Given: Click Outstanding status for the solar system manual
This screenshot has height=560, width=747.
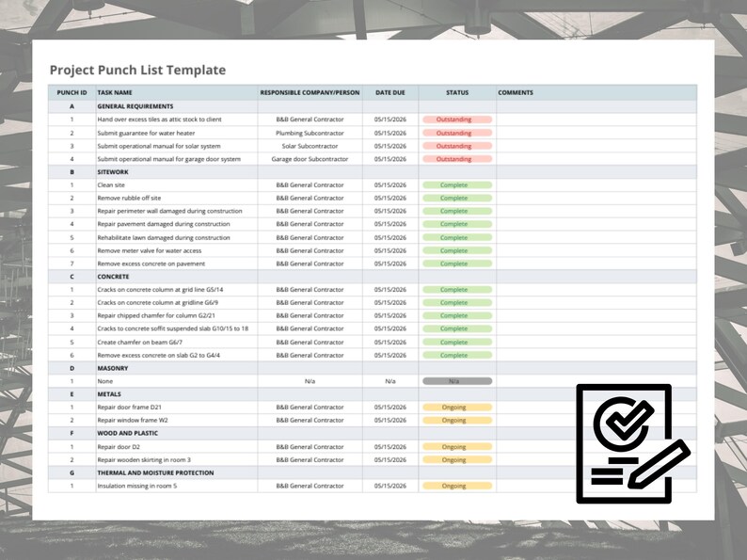Looking at the screenshot, I should point(457,146).
